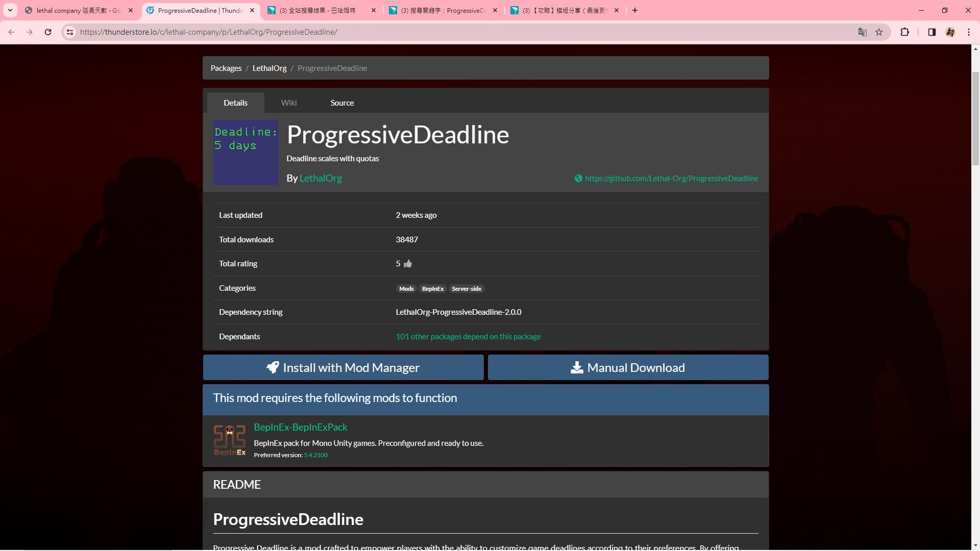Image resolution: width=980 pixels, height=551 pixels.
Task: Click the browser back arrow
Action: tap(11, 32)
